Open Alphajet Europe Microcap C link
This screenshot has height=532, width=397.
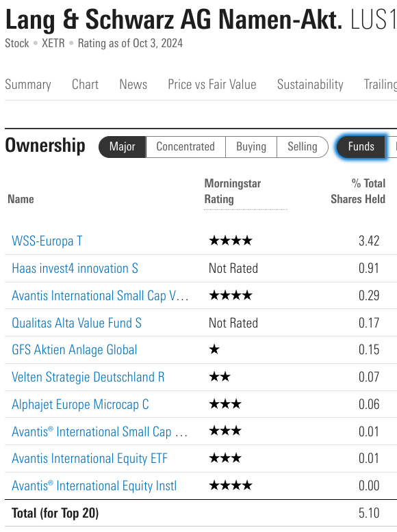click(80, 404)
